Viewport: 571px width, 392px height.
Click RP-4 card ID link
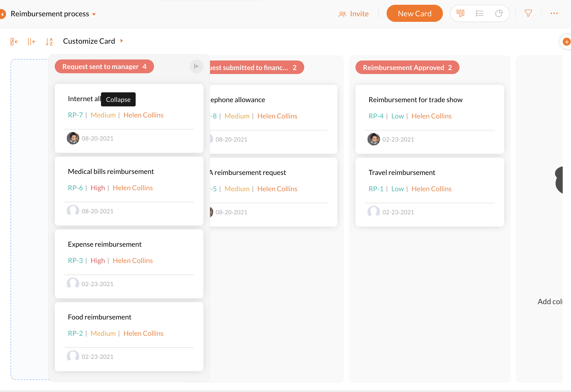pyautogui.click(x=376, y=116)
